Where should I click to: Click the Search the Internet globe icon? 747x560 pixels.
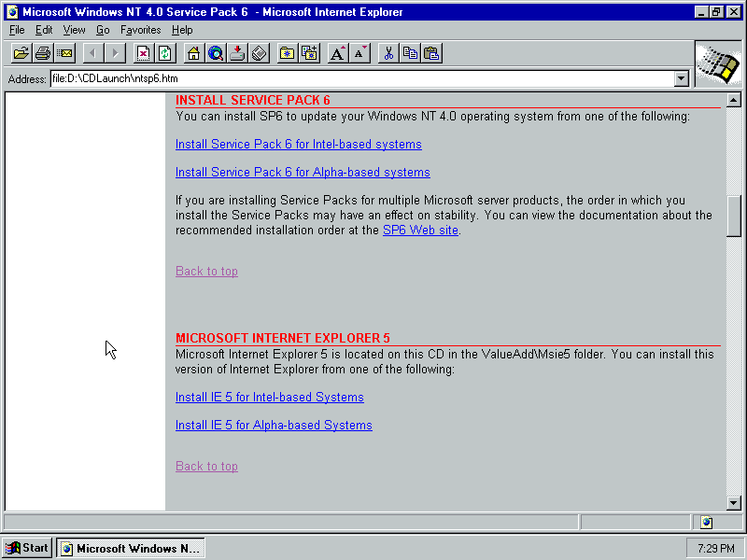coord(216,53)
